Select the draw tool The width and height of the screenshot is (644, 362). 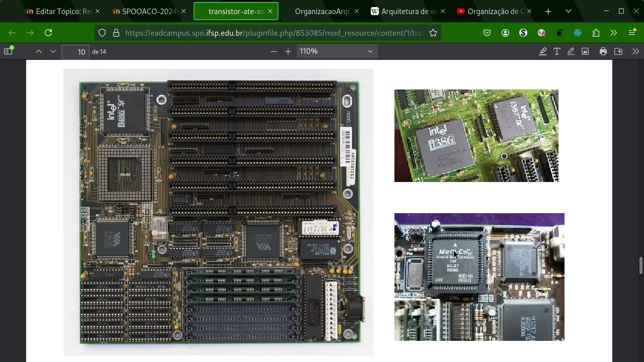point(571,51)
